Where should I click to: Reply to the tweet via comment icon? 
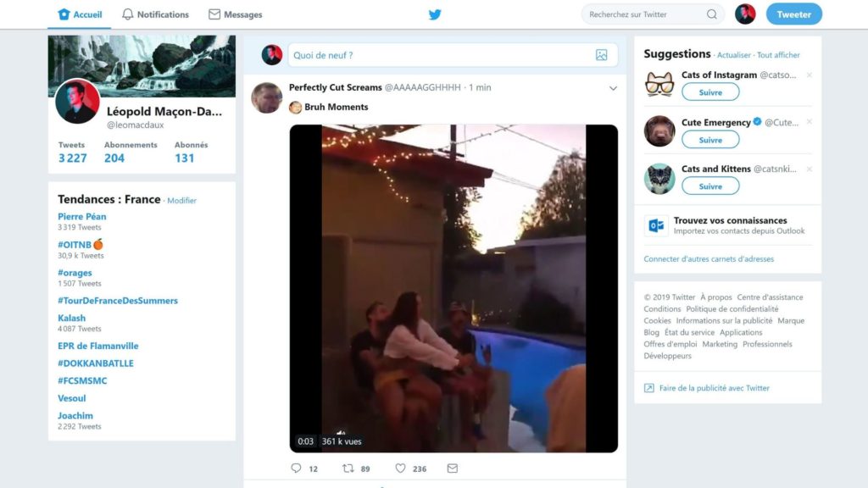(x=296, y=468)
